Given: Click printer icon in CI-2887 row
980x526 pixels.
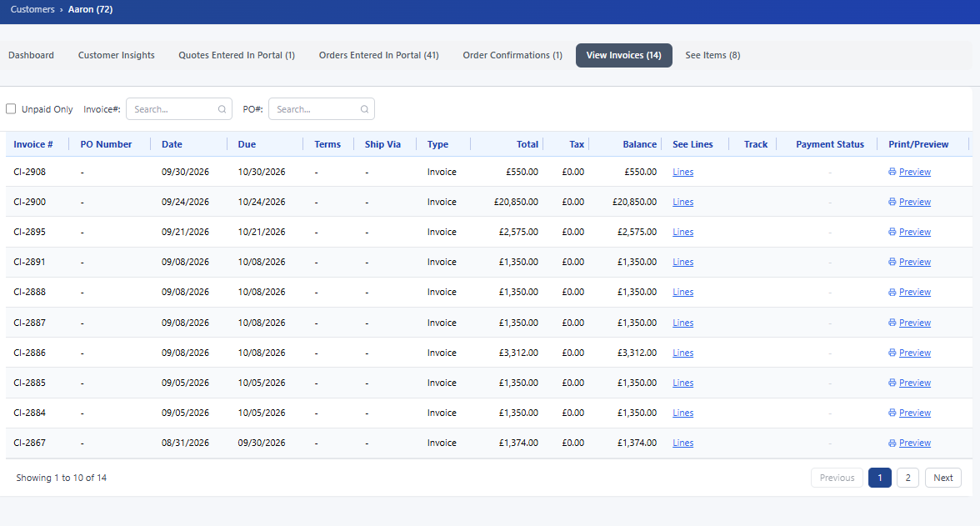Looking at the screenshot, I should (x=892, y=322).
